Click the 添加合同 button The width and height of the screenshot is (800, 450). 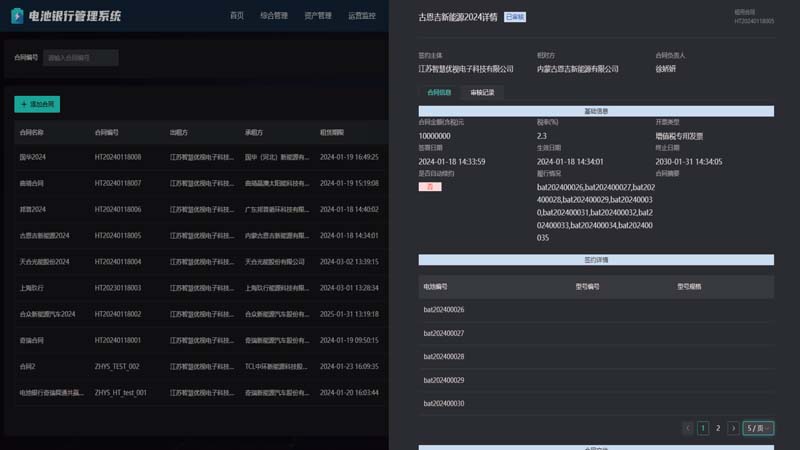[38, 104]
